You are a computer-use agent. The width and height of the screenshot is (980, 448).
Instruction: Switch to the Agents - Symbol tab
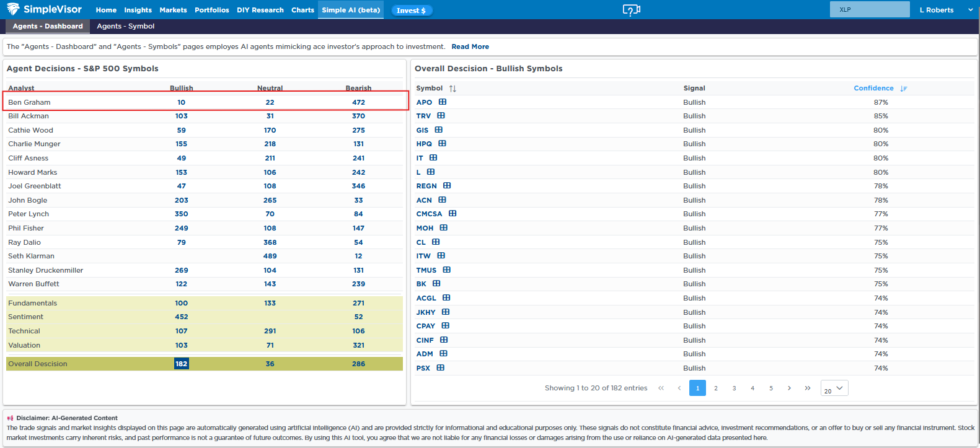click(125, 26)
